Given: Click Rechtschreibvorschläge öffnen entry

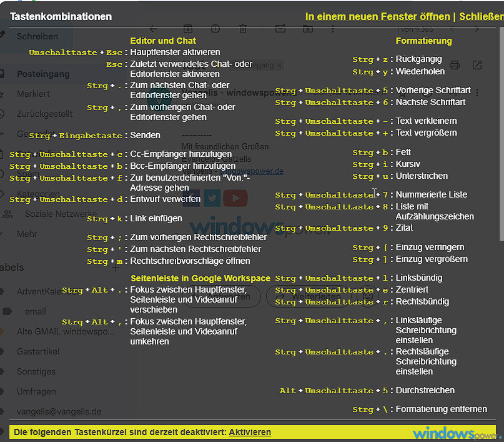Looking at the screenshot, I should pos(190,261).
